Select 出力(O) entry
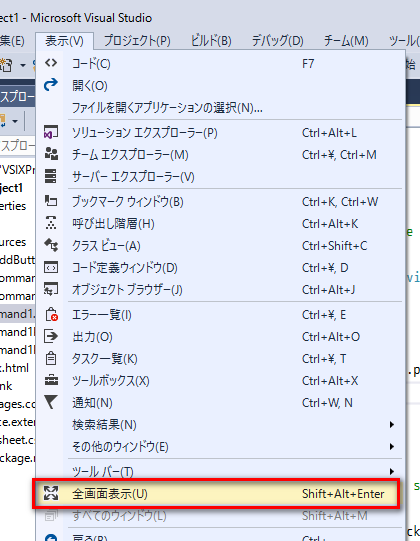This screenshot has height=541, width=420. tap(221, 337)
